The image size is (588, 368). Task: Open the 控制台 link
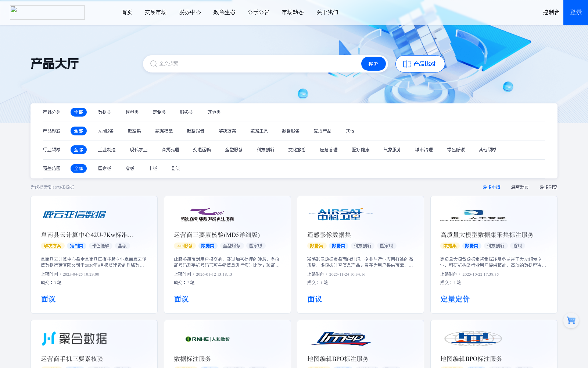551,12
